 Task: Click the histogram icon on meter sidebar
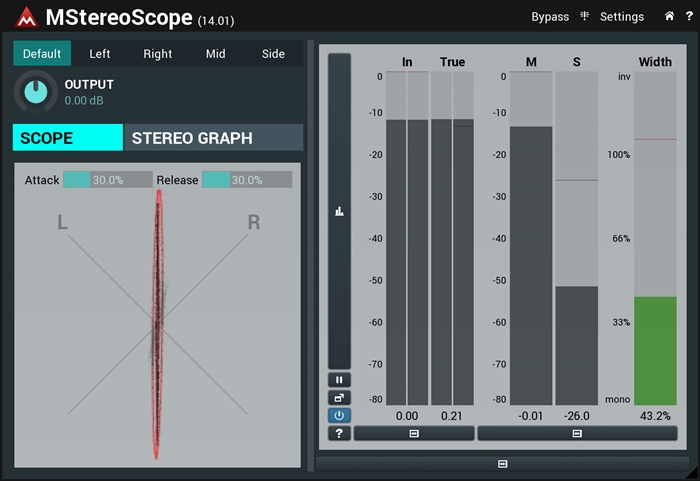click(339, 212)
